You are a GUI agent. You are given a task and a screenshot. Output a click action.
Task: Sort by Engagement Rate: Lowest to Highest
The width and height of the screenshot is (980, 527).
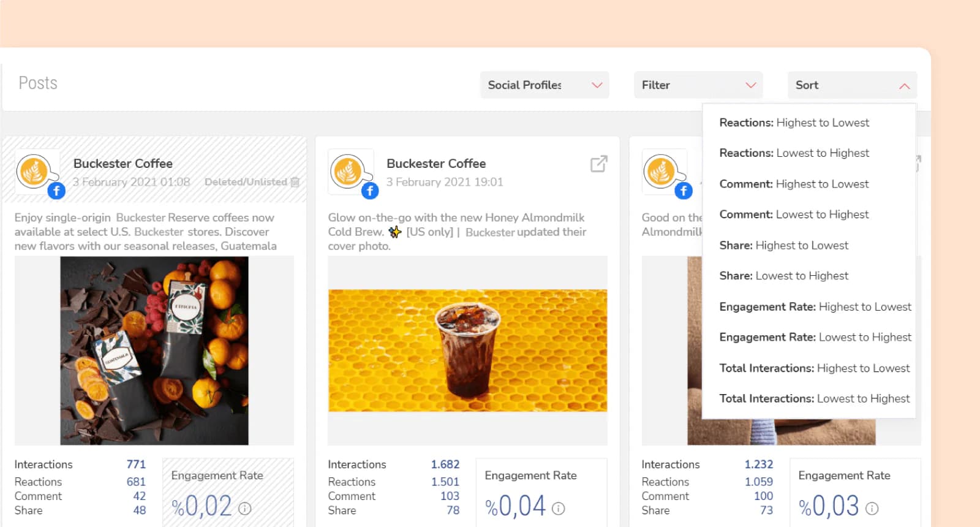click(x=815, y=337)
